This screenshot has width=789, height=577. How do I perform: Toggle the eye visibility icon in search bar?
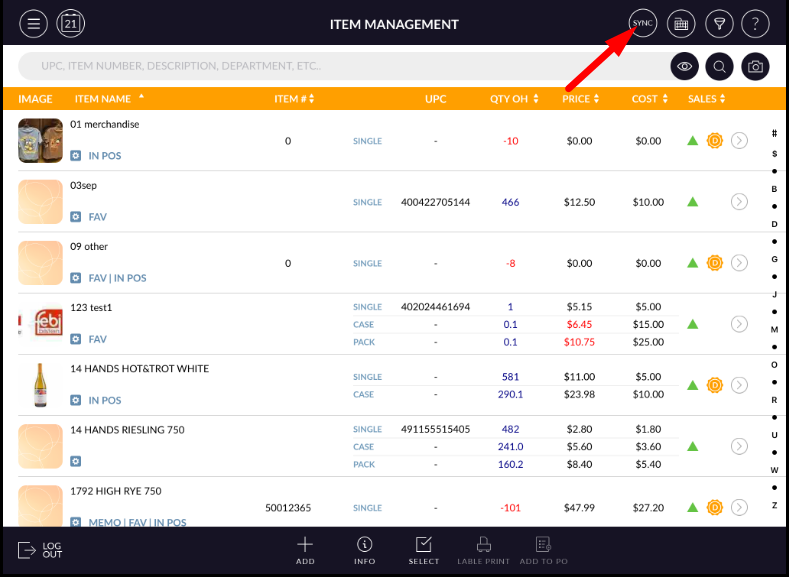pos(684,67)
